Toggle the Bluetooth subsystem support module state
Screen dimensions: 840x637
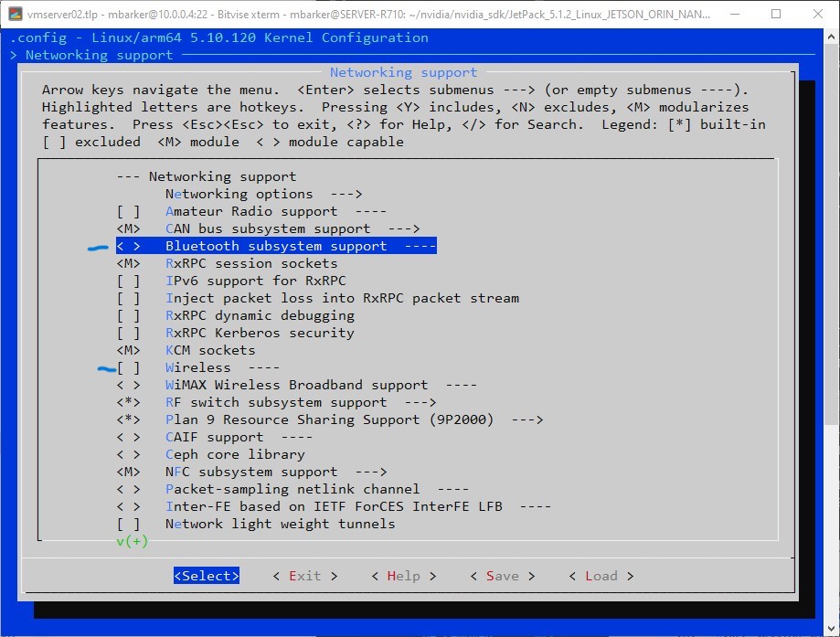[128, 246]
